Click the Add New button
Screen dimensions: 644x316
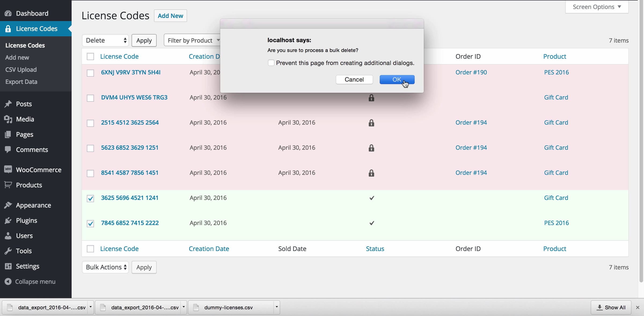tap(170, 16)
